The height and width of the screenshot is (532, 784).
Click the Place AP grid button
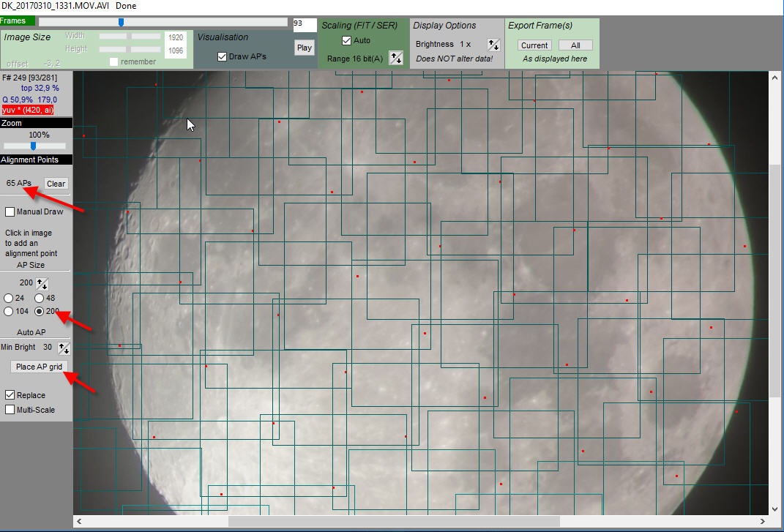click(x=40, y=367)
